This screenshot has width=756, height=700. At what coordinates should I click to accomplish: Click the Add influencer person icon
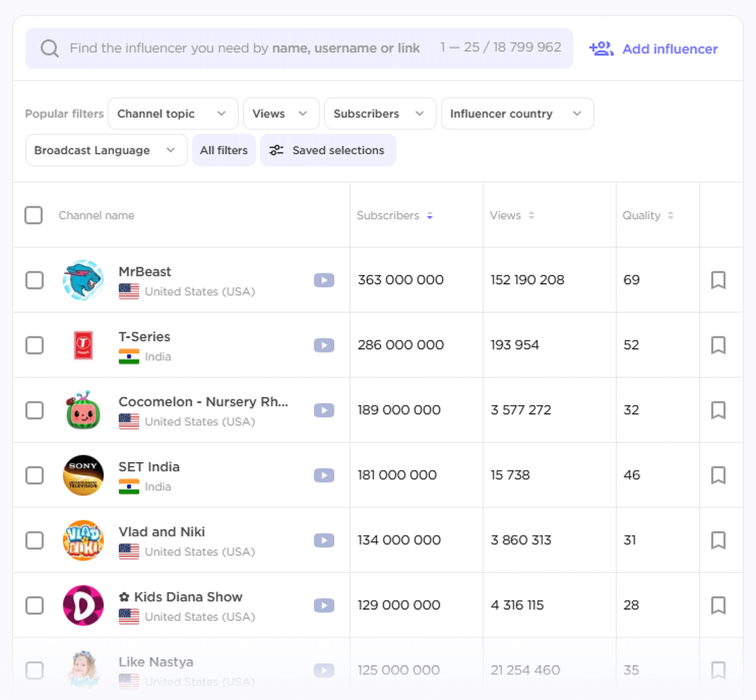tap(601, 48)
